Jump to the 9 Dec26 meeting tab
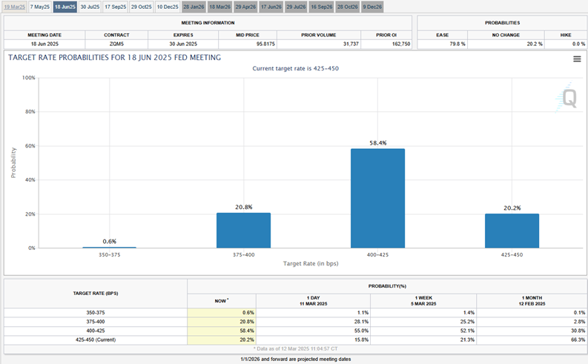 point(372,6)
